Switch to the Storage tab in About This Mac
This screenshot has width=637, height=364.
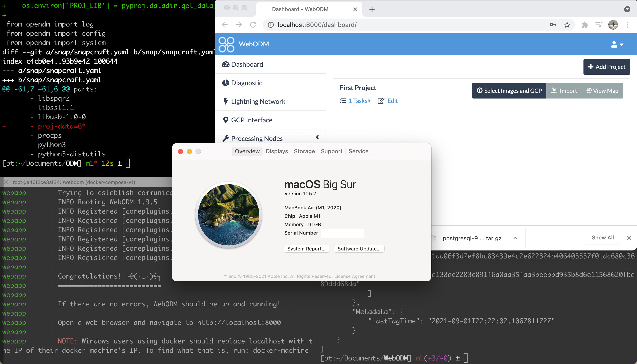click(x=304, y=151)
